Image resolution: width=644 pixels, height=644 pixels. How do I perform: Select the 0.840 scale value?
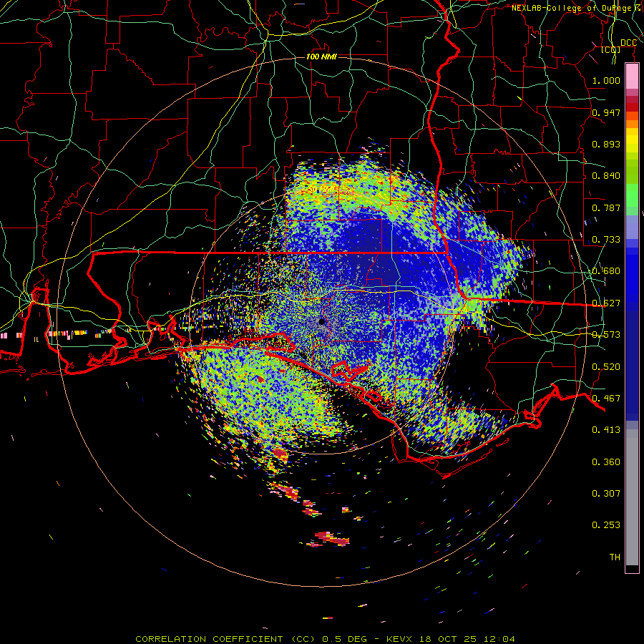606,176
